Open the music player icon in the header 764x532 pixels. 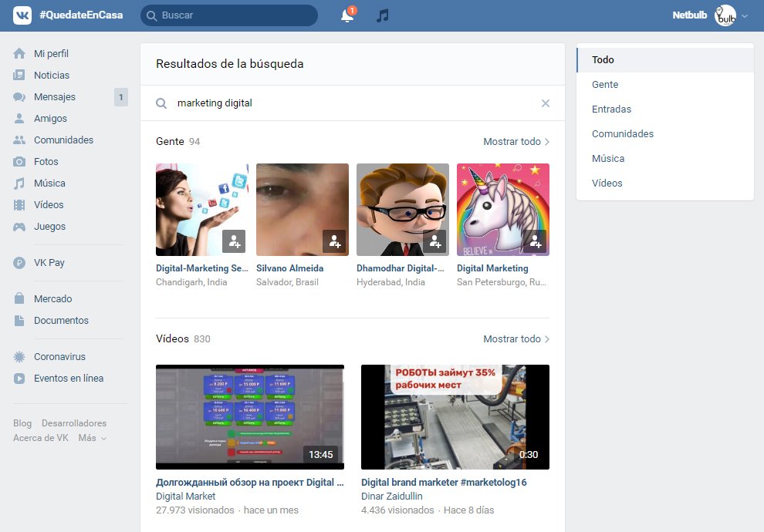coord(383,15)
